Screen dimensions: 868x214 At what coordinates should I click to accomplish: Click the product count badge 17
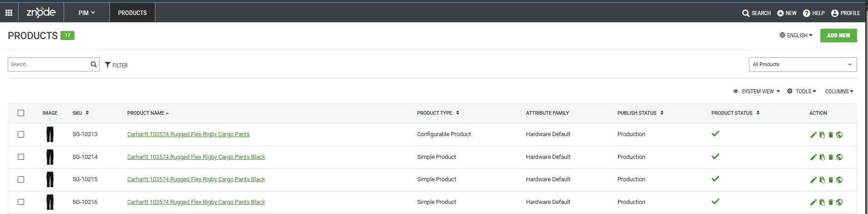point(67,36)
